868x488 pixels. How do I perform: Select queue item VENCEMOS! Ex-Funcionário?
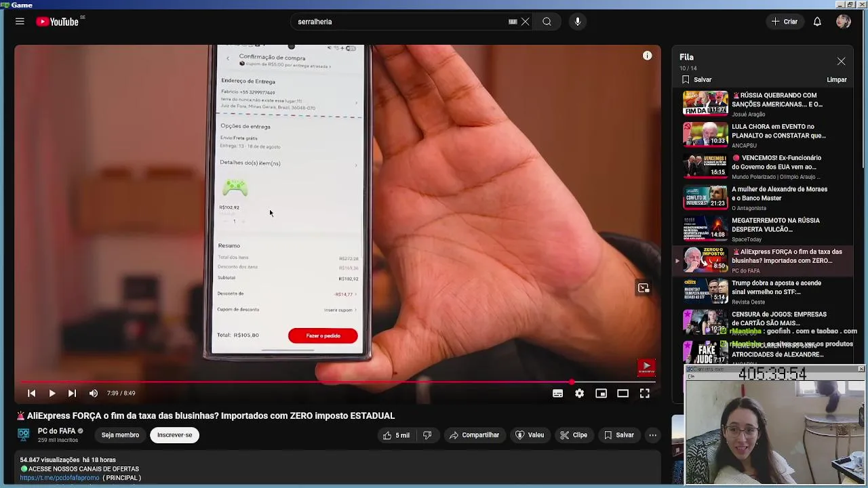(764, 166)
